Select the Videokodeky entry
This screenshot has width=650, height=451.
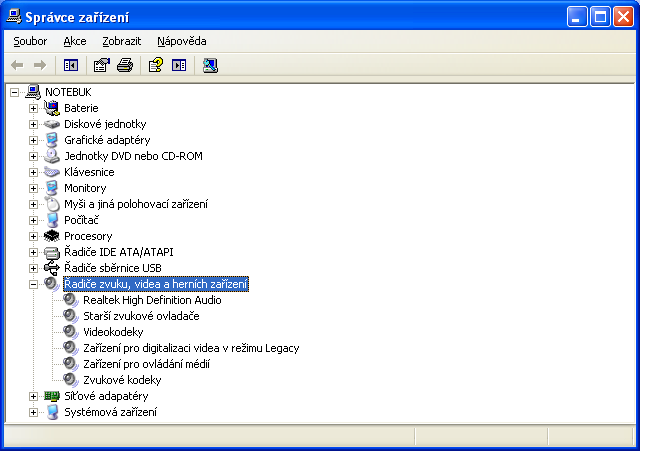tap(113, 332)
